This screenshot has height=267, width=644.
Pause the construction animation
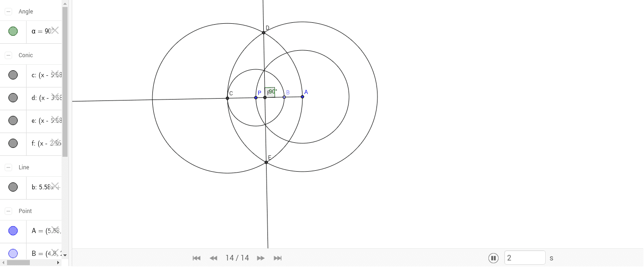pos(493,258)
